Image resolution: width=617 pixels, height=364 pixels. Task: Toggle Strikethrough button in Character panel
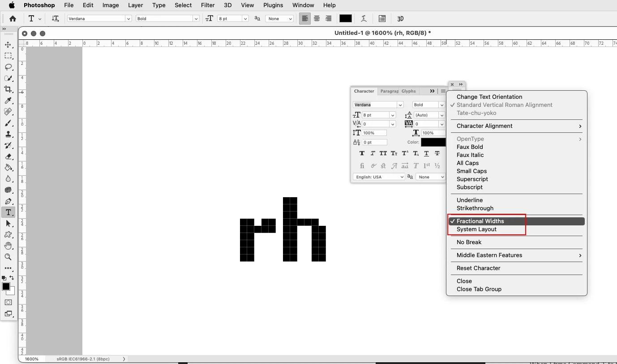[x=437, y=153]
